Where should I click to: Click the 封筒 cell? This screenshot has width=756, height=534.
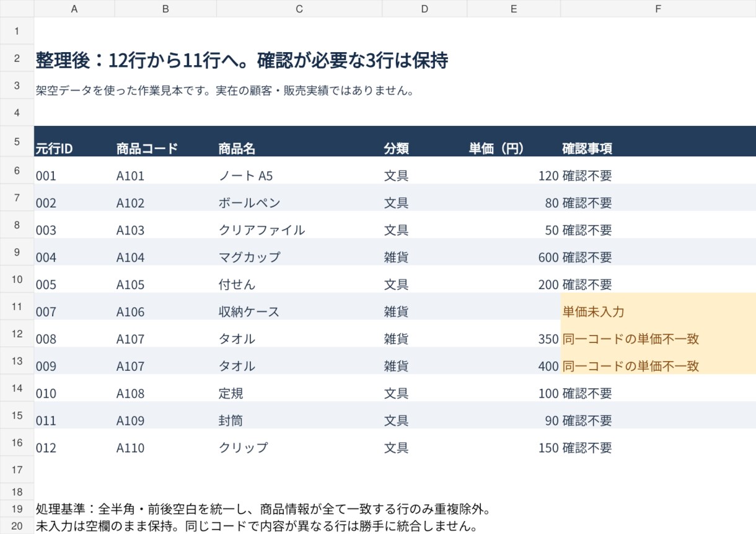pos(299,416)
